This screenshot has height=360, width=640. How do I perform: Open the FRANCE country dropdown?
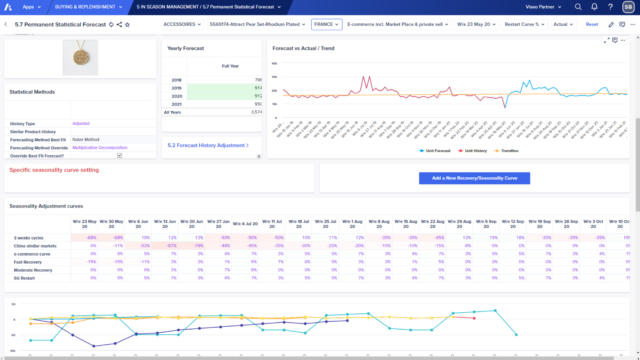[x=327, y=24]
